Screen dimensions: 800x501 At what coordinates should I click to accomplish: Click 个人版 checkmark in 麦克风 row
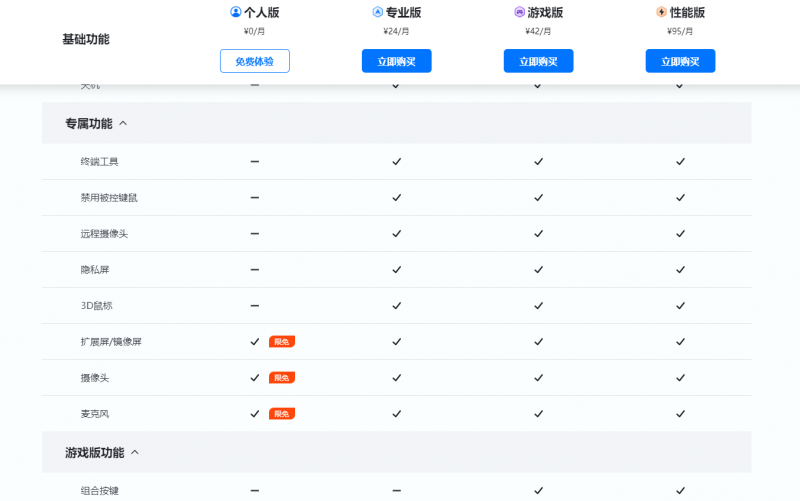click(255, 414)
